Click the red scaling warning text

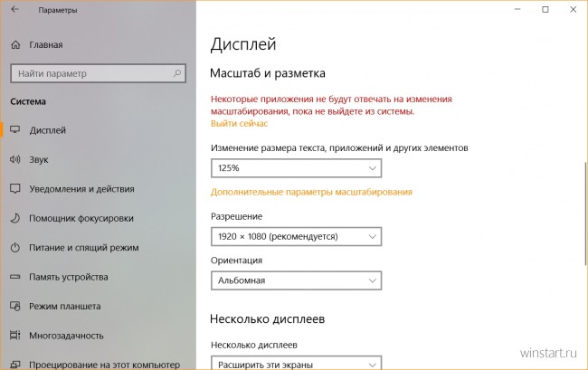331,105
